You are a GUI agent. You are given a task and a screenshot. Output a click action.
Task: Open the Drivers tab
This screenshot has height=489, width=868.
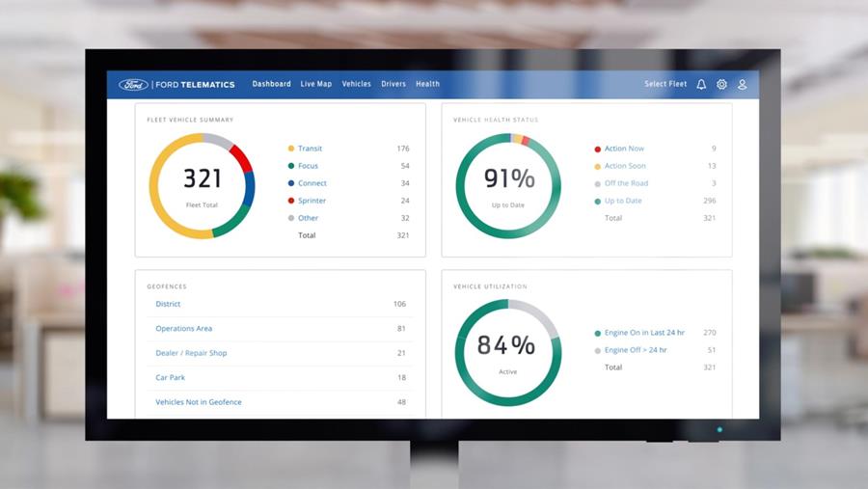pos(393,85)
